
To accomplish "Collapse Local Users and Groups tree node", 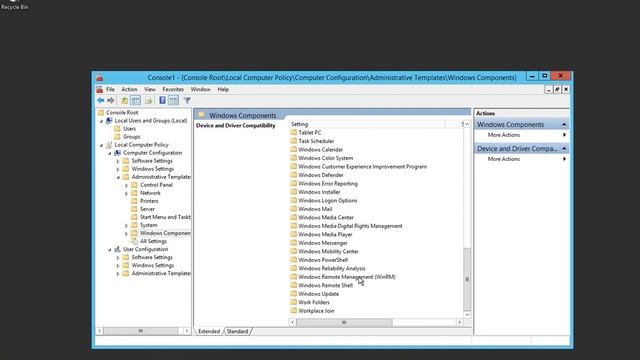I will click(x=102, y=121).
